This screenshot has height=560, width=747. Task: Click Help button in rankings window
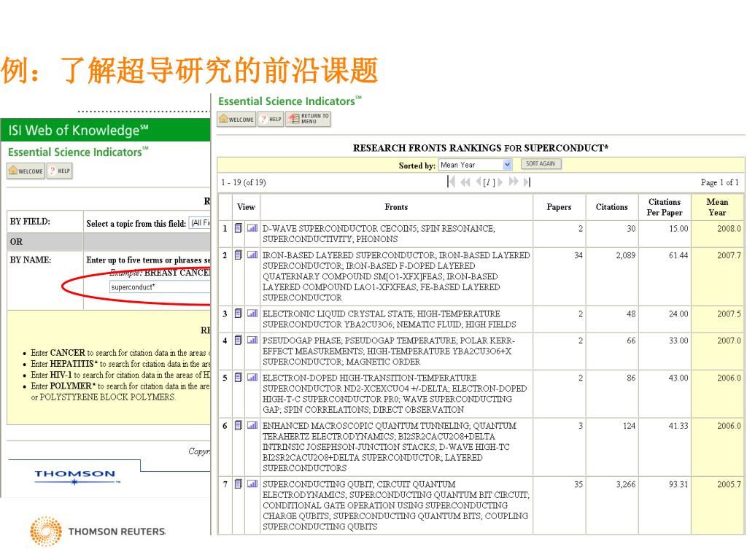tap(271, 119)
